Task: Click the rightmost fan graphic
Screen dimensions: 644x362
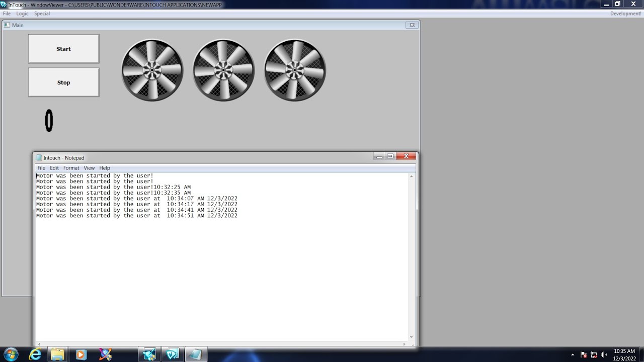Action: pos(295,70)
